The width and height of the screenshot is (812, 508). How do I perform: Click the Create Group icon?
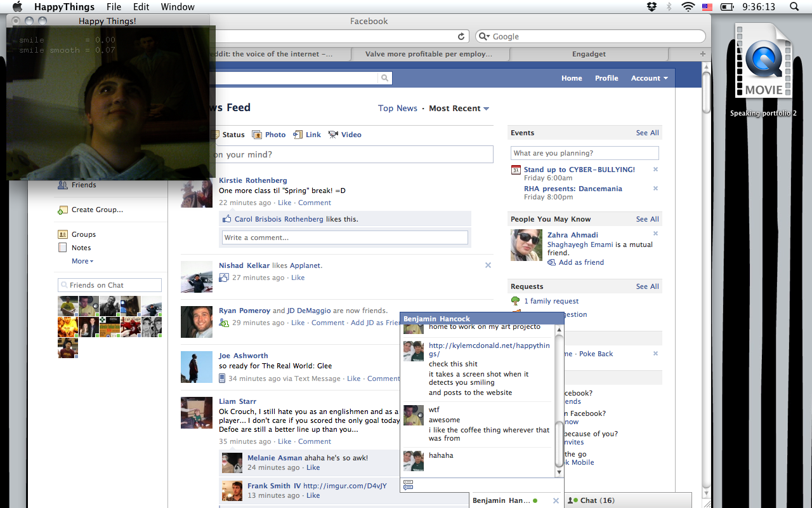pyautogui.click(x=62, y=210)
